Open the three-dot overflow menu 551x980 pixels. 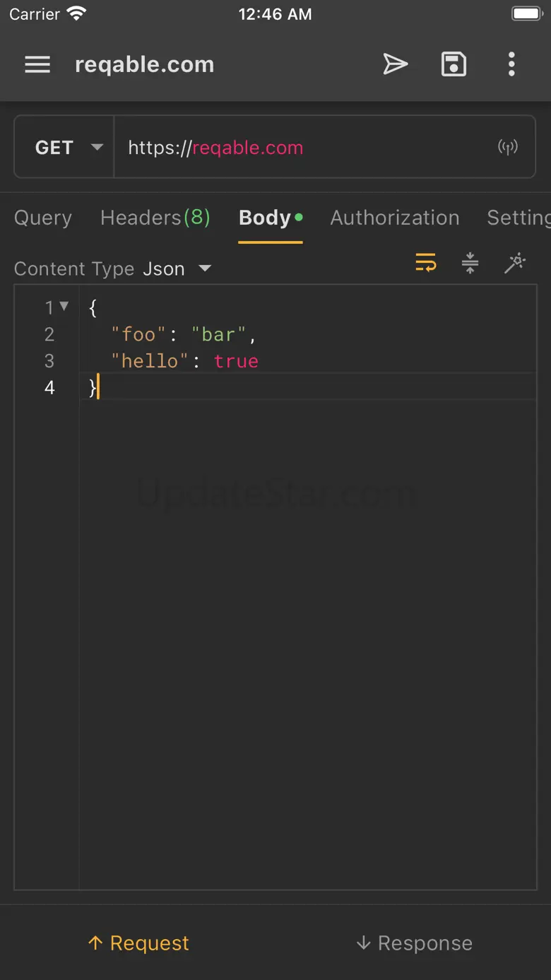click(511, 64)
